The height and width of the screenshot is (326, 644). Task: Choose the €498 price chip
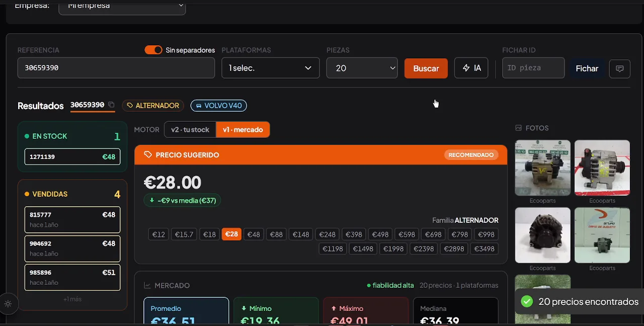pos(380,234)
